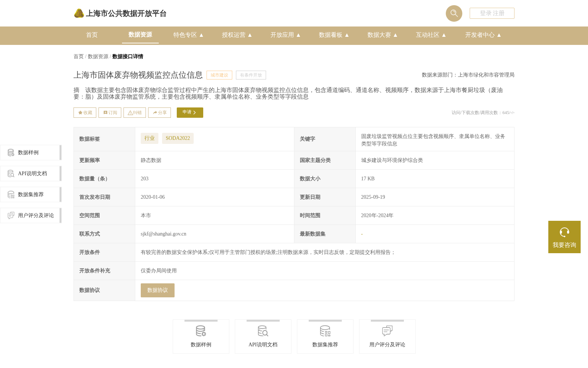Viewport: 588px width, 368px height.
Task: Open the 数据协议 agreement button
Action: [158, 290]
